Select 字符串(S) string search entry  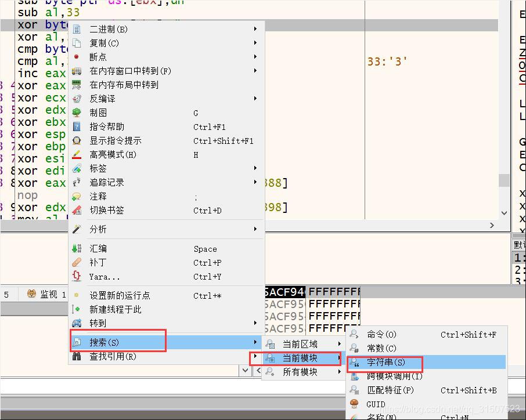[x=426, y=363]
